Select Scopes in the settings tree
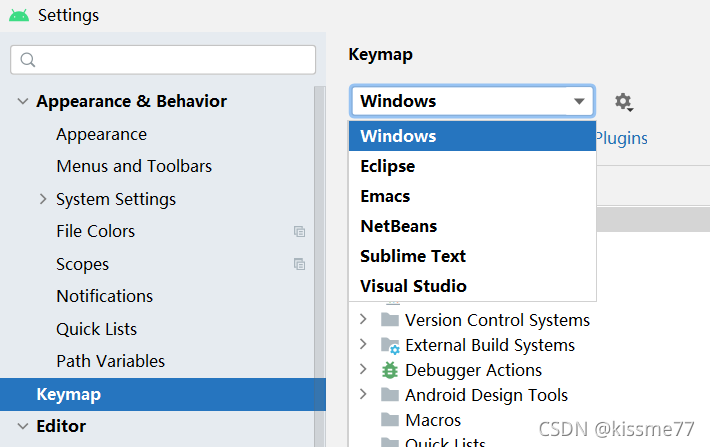 pos(82,264)
